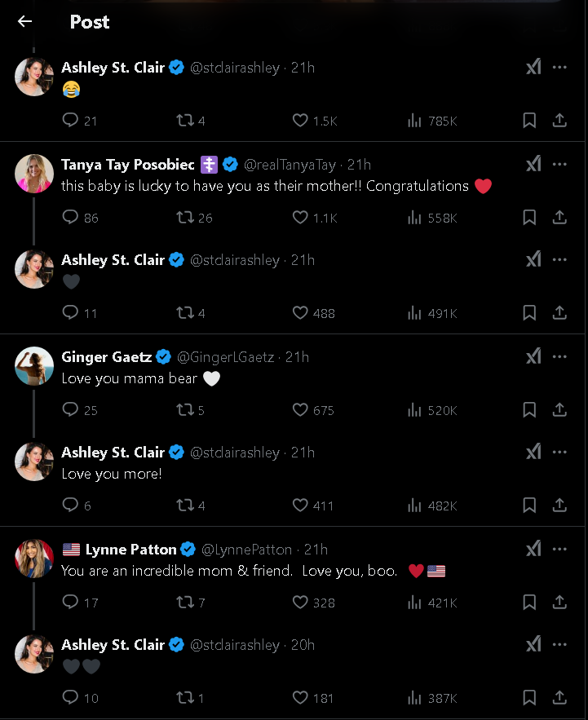Open Grok icon on Lynne Patton's post
588x720 pixels.
pyautogui.click(x=533, y=549)
